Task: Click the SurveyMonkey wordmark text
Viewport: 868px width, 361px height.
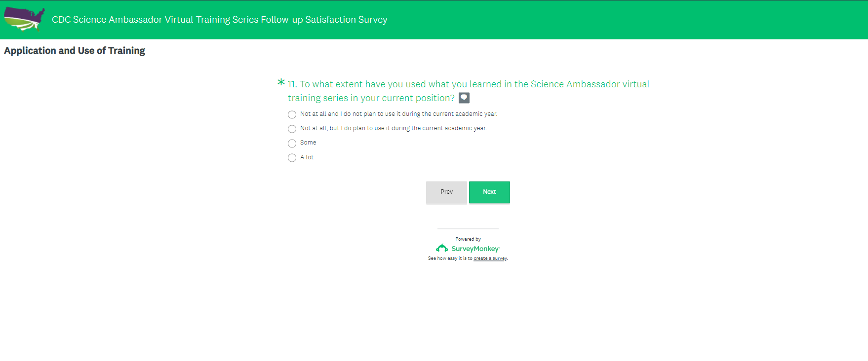Action: click(x=475, y=249)
